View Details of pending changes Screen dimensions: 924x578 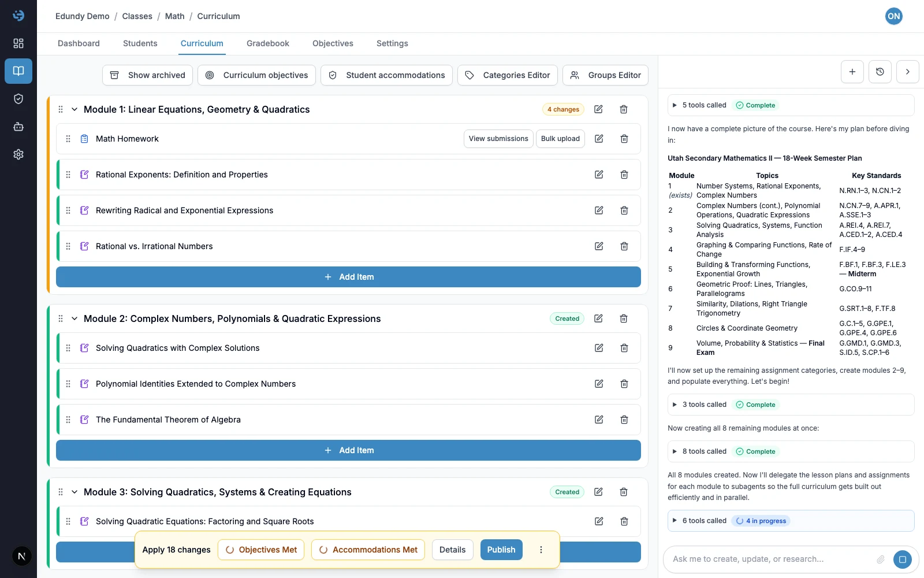point(452,550)
